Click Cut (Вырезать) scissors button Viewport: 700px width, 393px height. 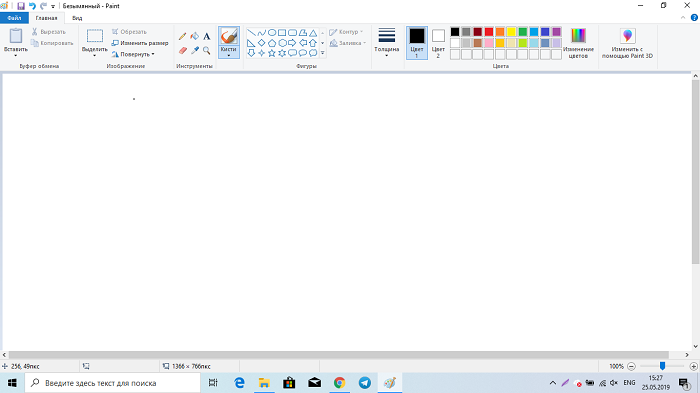click(x=49, y=32)
